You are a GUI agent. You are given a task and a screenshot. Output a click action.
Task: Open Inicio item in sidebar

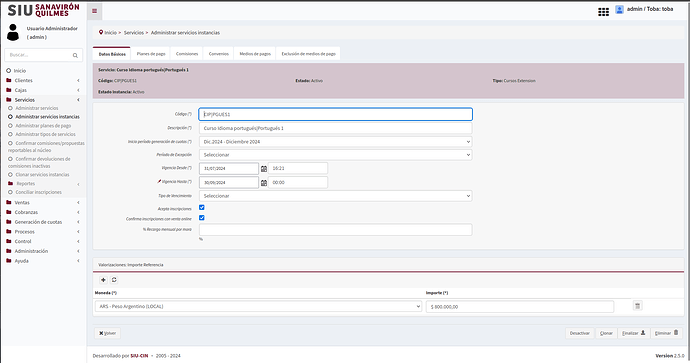[20, 71]
